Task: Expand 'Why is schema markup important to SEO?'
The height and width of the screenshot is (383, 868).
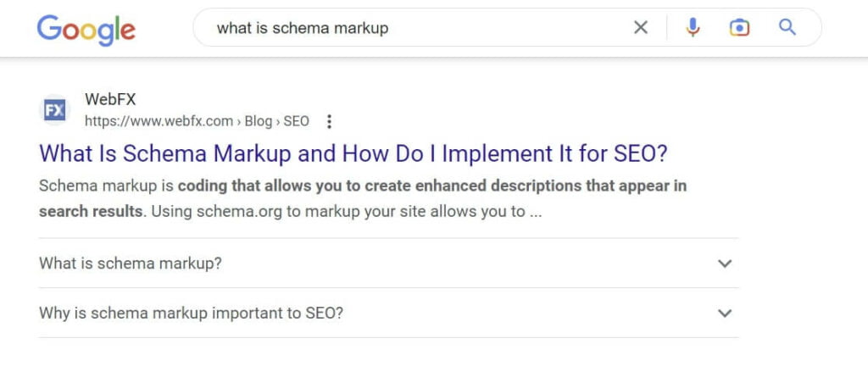Action: coord(388,314)
